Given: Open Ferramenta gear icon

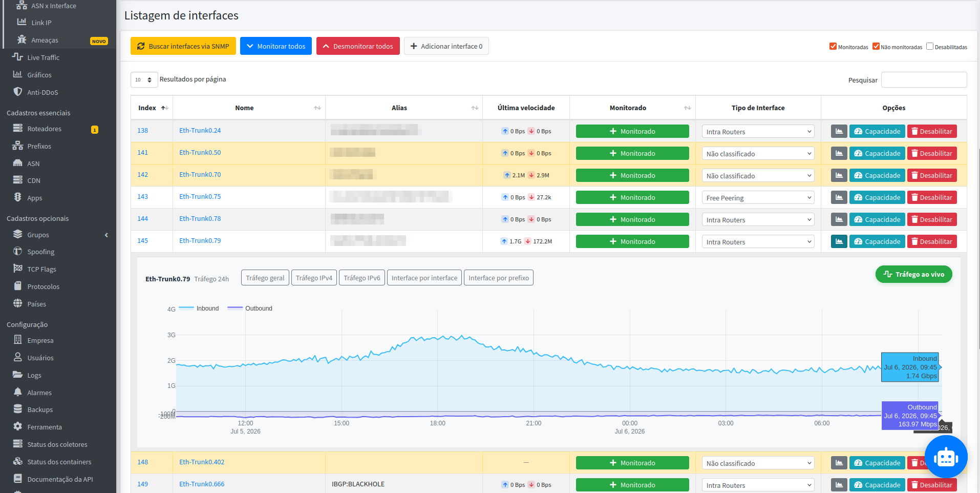Looking at the screenshot, I should click(x=17, y=426).
